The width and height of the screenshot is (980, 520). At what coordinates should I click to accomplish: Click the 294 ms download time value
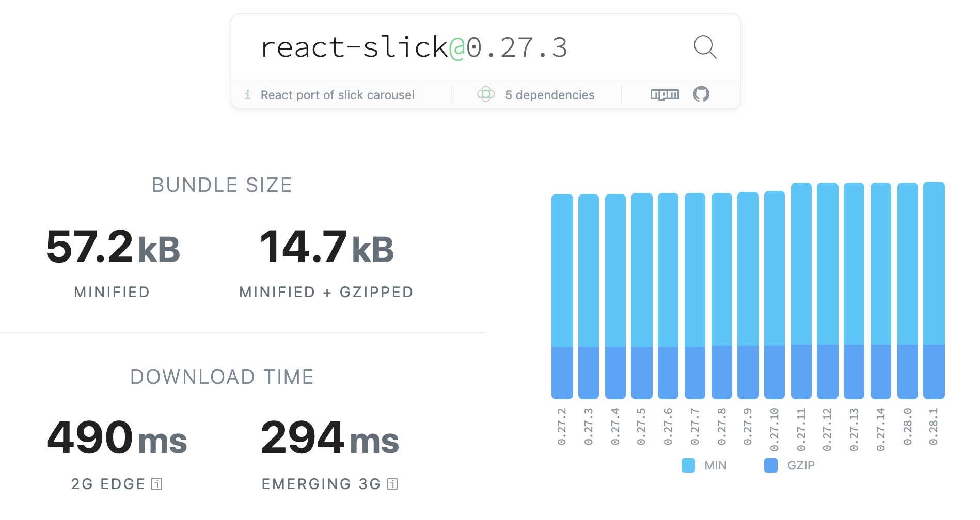click(x=330, y=438)
